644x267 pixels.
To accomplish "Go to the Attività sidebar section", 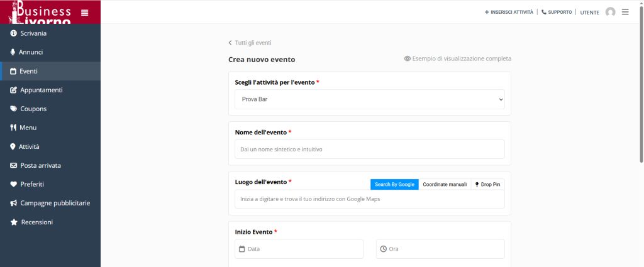I will click(29, 146).
